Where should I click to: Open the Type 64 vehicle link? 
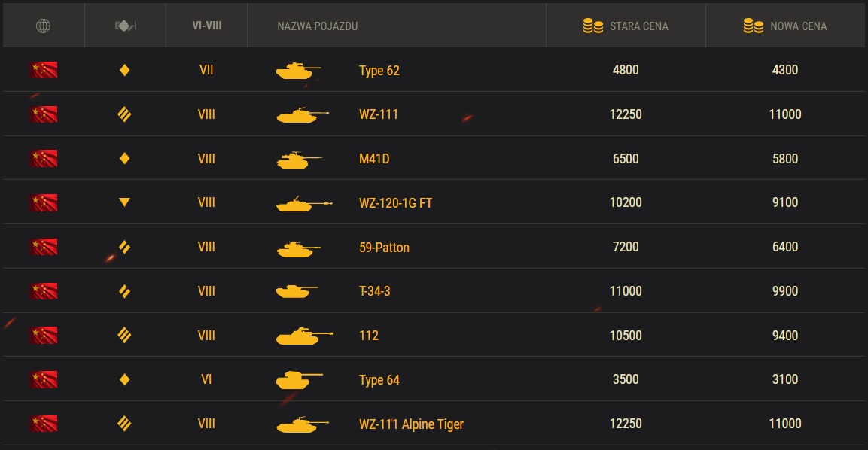pos(379,380)
